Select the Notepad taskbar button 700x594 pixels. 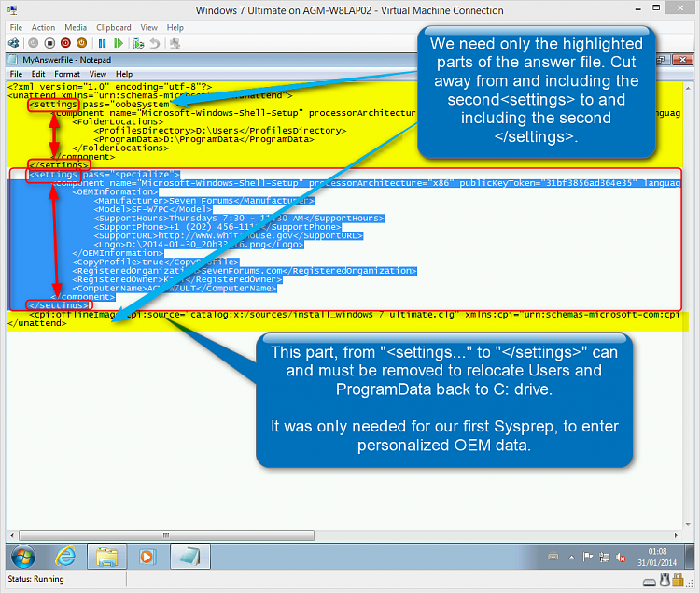(x=190, y=557)
